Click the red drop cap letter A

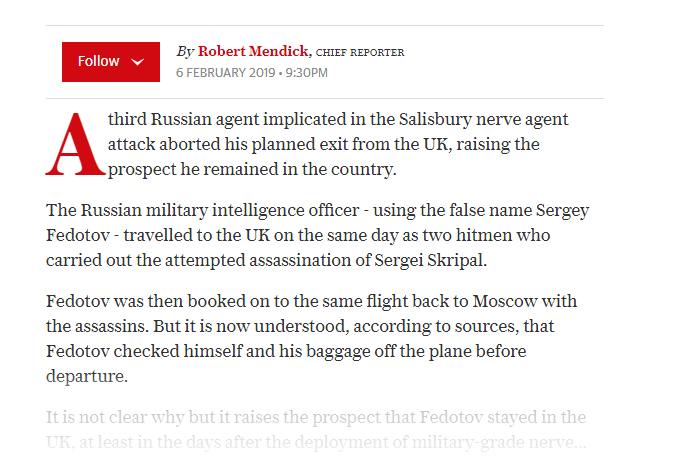(x=76, y=144)
